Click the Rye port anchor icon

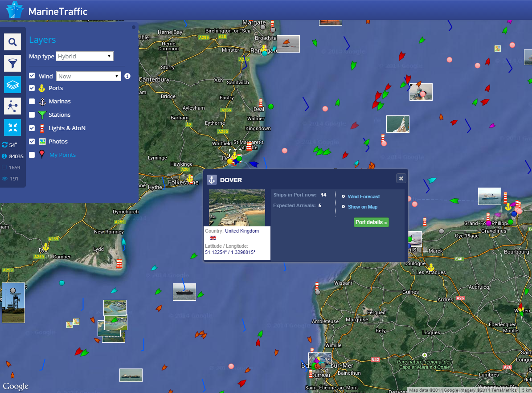point(45,247)
